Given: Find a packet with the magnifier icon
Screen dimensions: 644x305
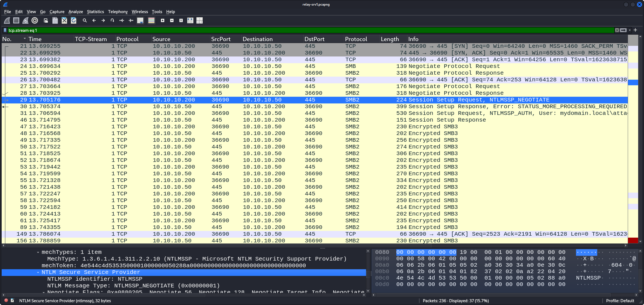Looking at the screenshot, I should pyautogui.click(x=85, y=20).
